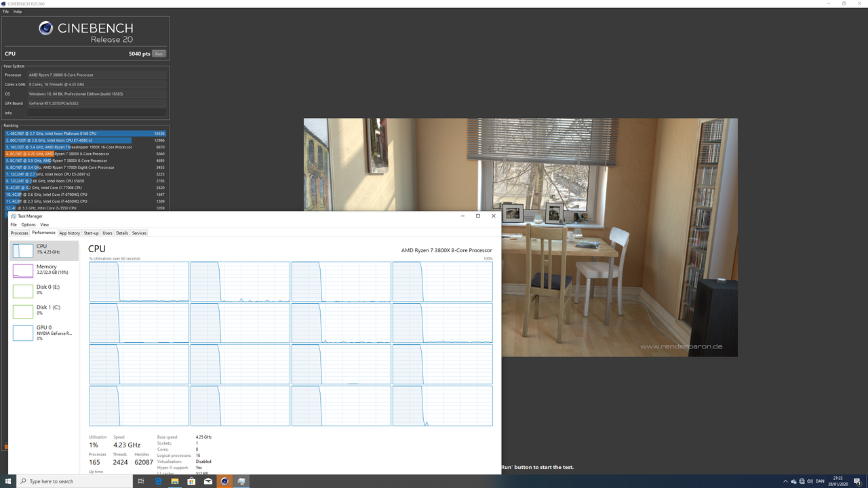Click the 62087 handles value

[x=144, y=462]
